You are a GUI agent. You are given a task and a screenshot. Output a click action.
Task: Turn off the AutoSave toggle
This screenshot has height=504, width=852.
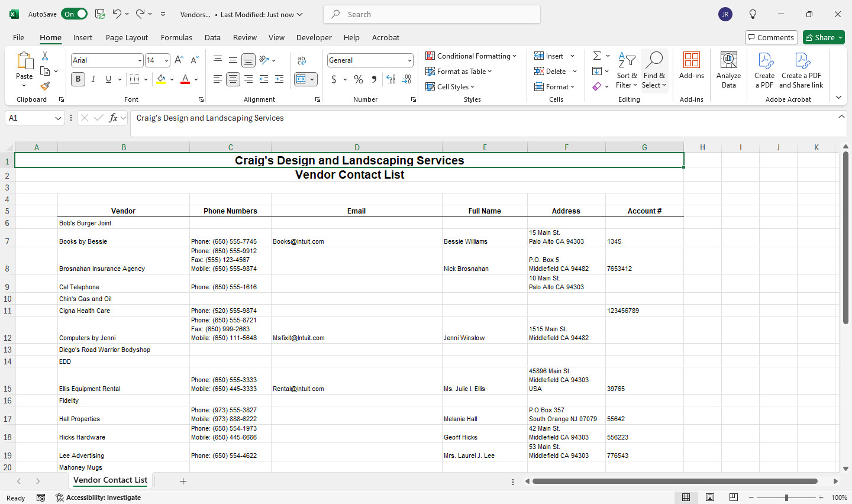[74, 14]
